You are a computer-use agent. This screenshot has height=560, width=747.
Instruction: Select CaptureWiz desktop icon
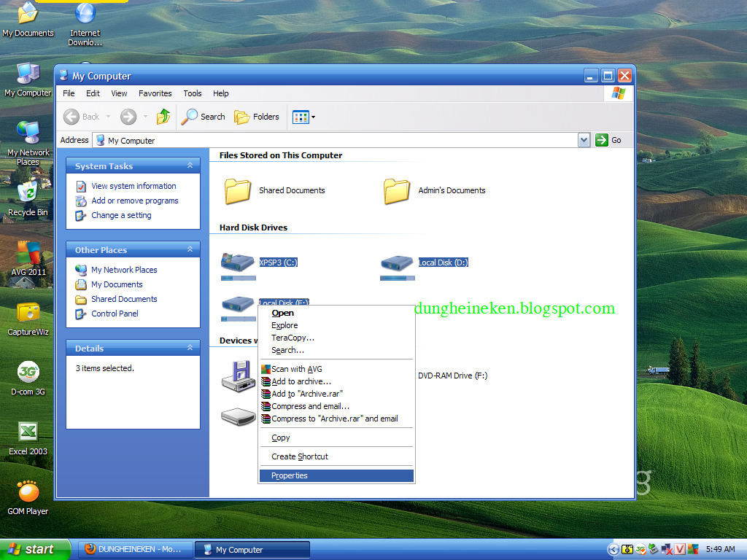pos(28,319)
